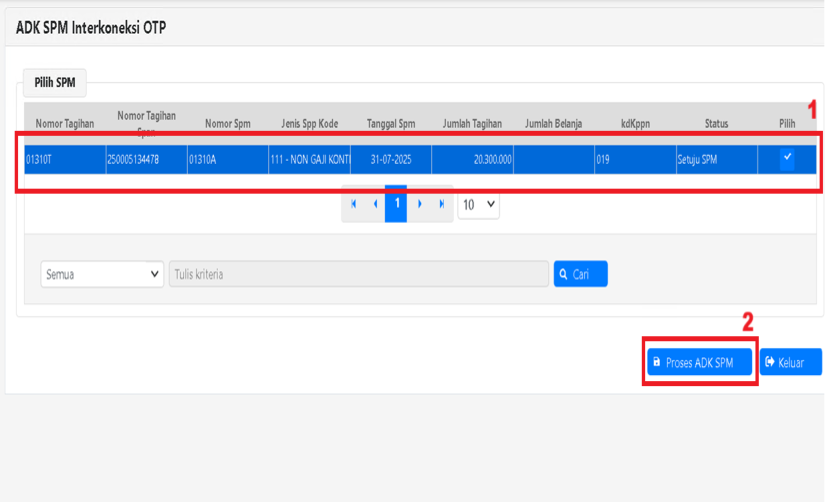Open the rows-per-page dropdown showing 10
Image resolution: width=831 pixels, height=502 pixels.
pyautogui.click(x=478, y=204)
